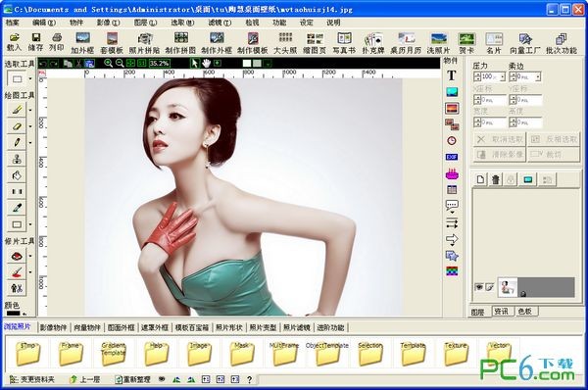This screenshot has width=588, height=390.
Task: Click the zoom in magnifier icon
Action: (x=109, y=63)
